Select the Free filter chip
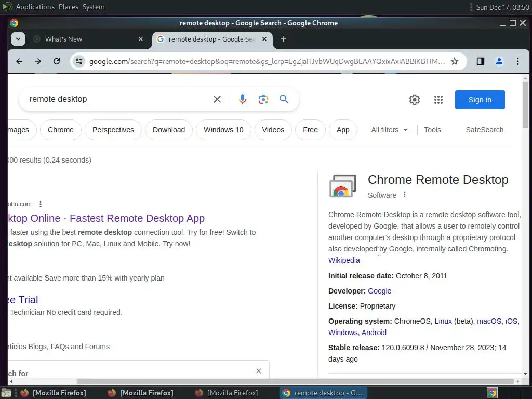 [311, 130]
